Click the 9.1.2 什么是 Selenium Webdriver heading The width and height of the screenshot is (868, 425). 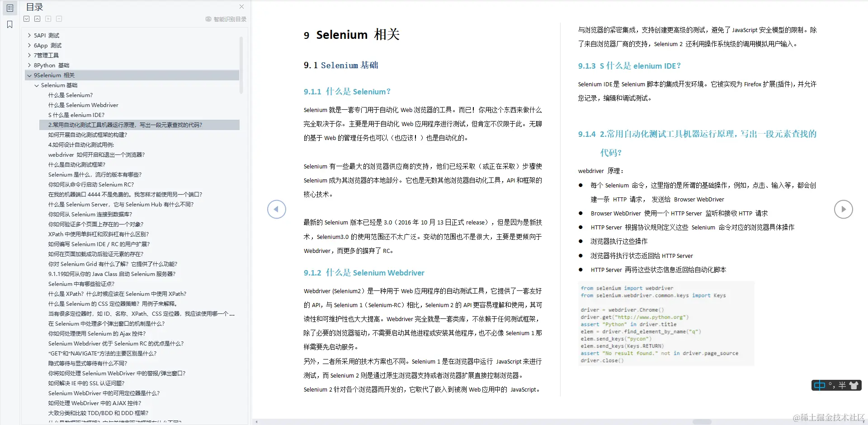click(x=364, y=273)
